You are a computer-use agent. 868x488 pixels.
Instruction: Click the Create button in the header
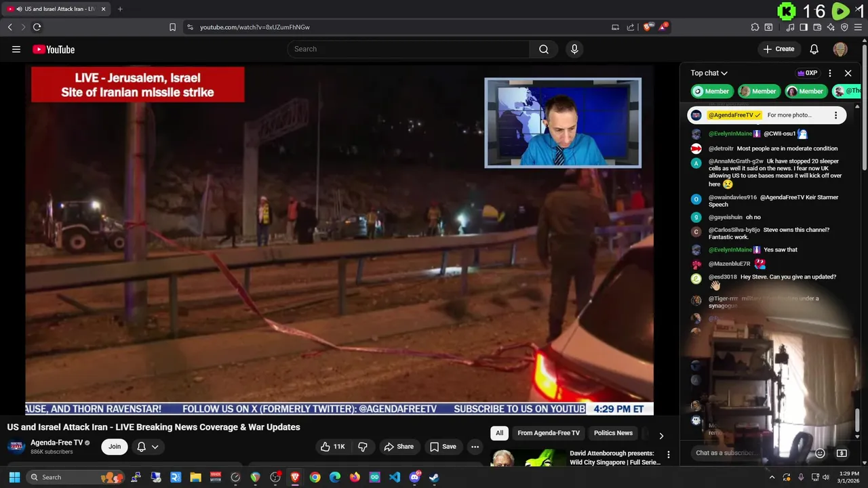(778, 49)
